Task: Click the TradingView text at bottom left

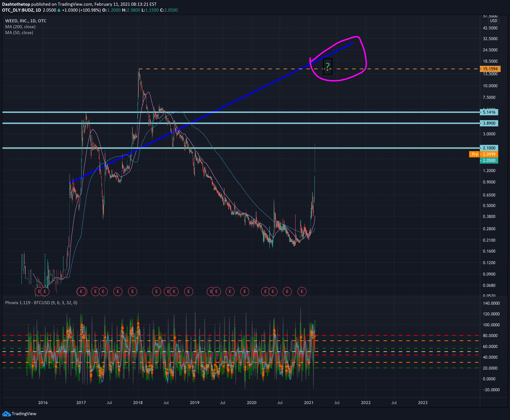Action: point(24,414)
